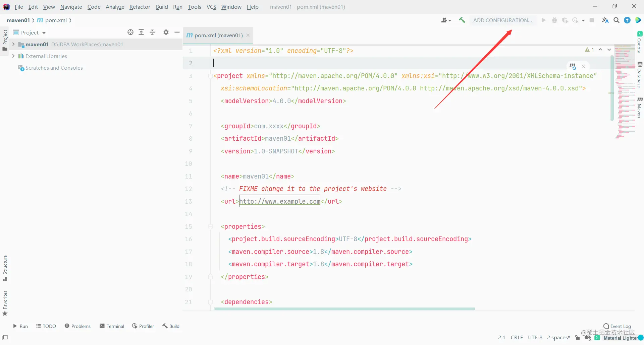Toggle read-only lock in status bar

[x=577, y=338]
